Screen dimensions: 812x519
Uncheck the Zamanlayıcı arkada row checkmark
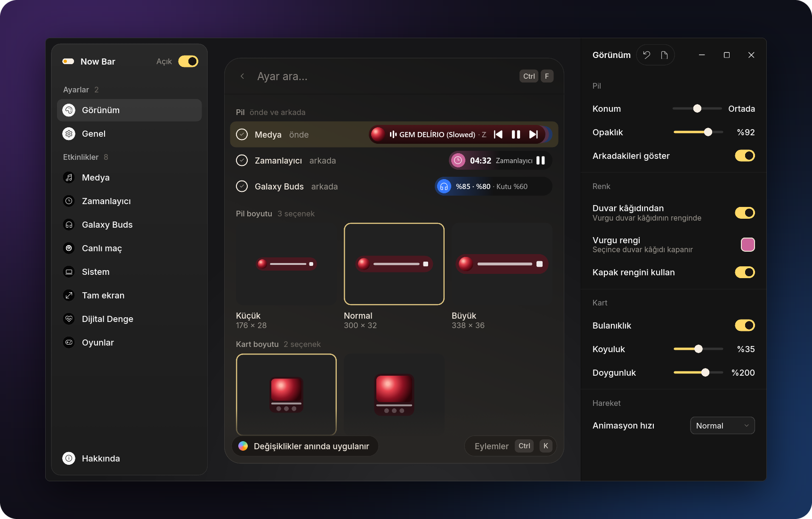click(242, 160)
